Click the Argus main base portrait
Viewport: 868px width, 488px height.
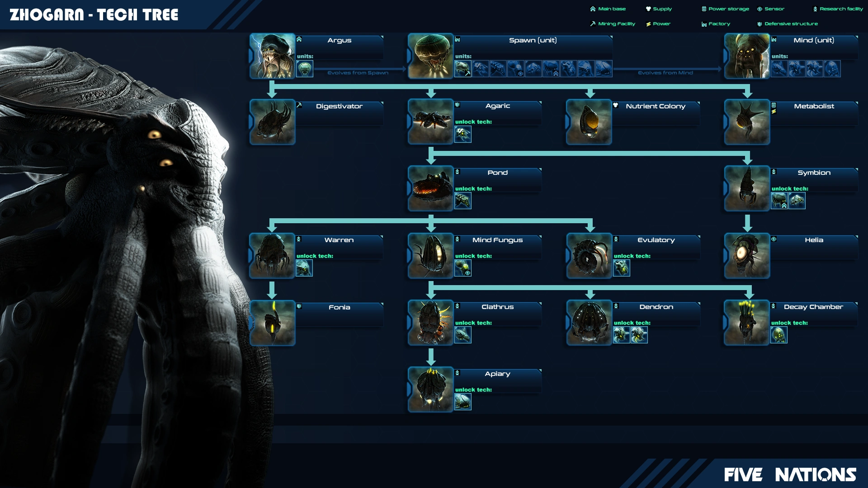272,56
